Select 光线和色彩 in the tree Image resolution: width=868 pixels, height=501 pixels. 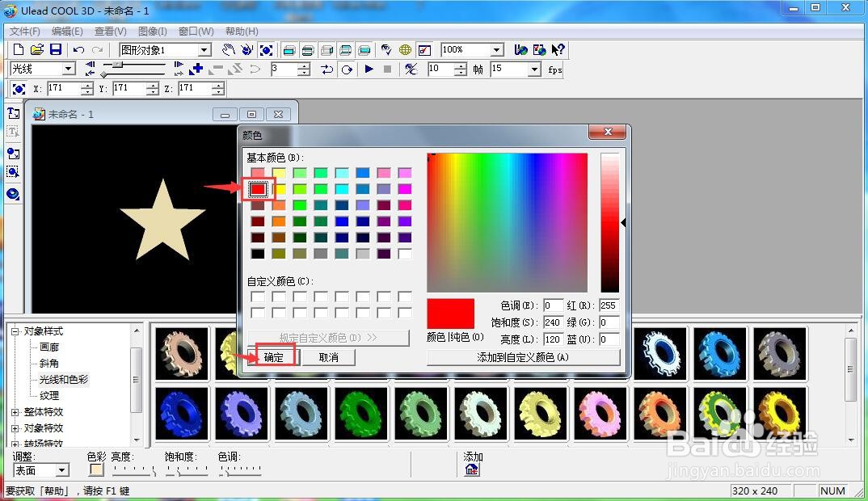point(64,379)
